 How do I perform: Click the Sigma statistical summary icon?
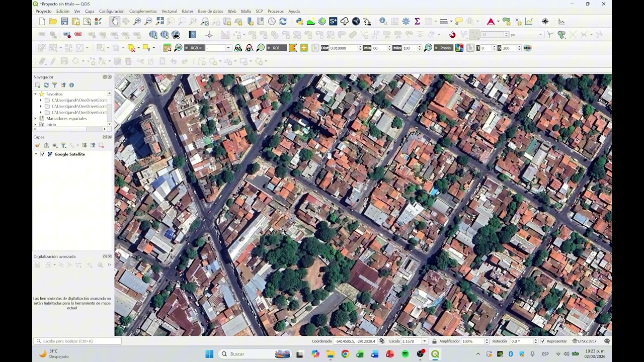pos(417,21)
